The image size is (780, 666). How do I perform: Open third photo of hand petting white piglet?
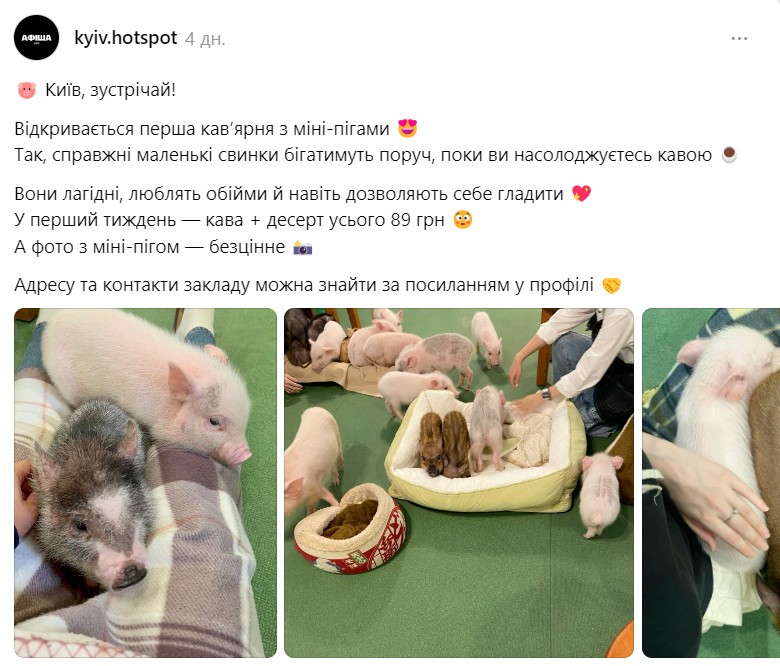point(711,483)
